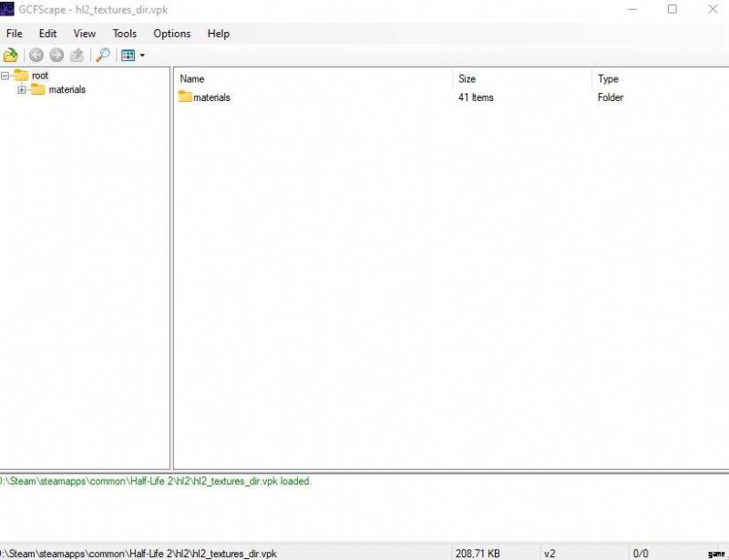Click the view style icon in toolbar

[x=128, y=56]
